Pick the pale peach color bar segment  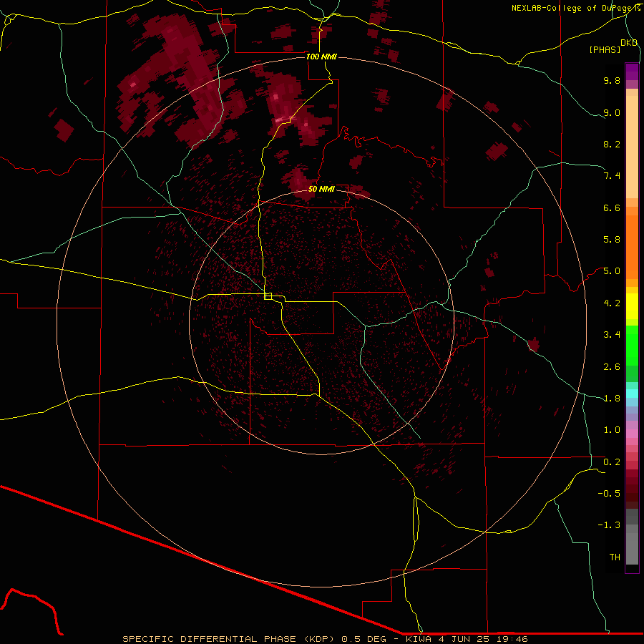632,147
